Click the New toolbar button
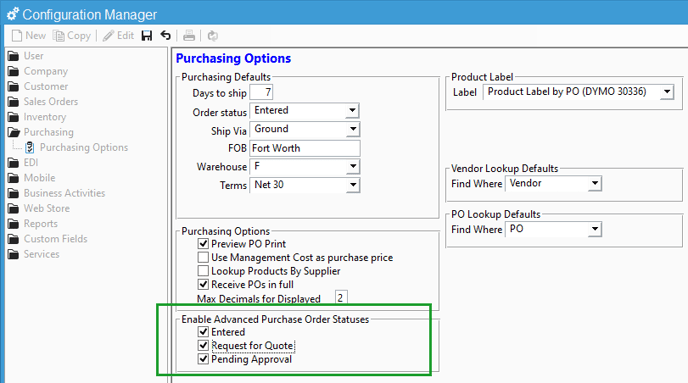The width and height of the screenshot is (688, 383). 29,36
